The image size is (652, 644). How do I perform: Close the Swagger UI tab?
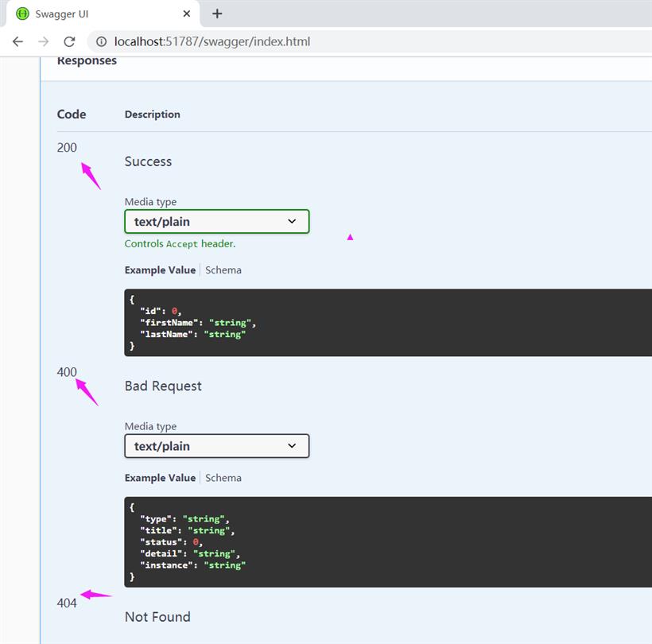187,14
